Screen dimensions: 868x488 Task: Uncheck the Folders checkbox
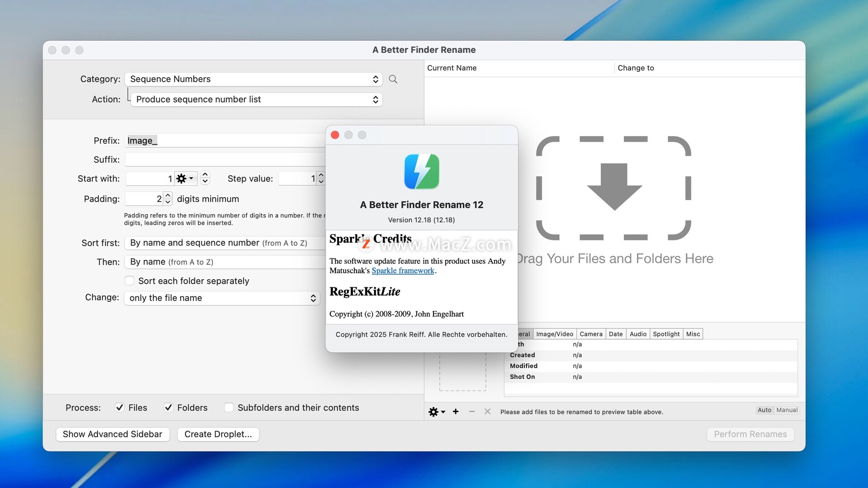click(x=168, y=408)
